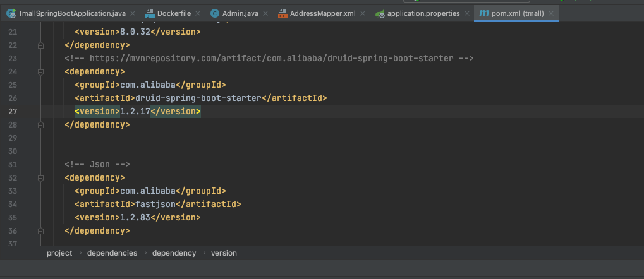Click groupId com.alibaba on line 25
The height and width of the screenshot is (279, 644).
[148, 85]
